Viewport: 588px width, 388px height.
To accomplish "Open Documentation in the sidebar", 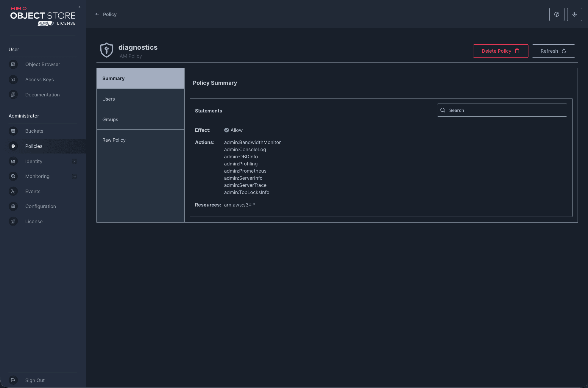I will (x=42, y=95).
